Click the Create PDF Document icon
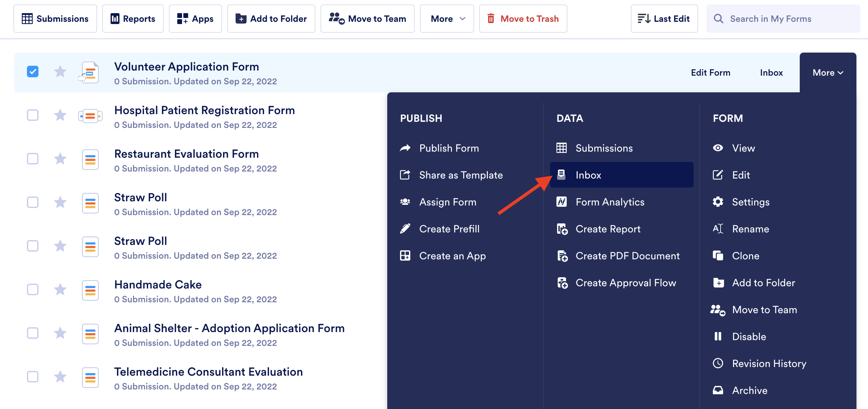This screenshot has width=868, height=409. click(562, 256)
